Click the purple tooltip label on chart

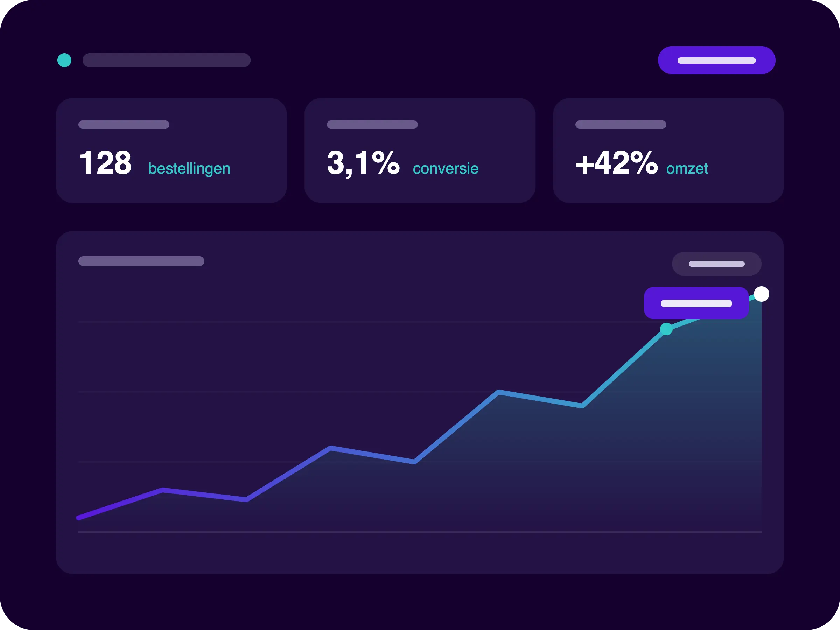pyautogui.click(x=696, y=303)
